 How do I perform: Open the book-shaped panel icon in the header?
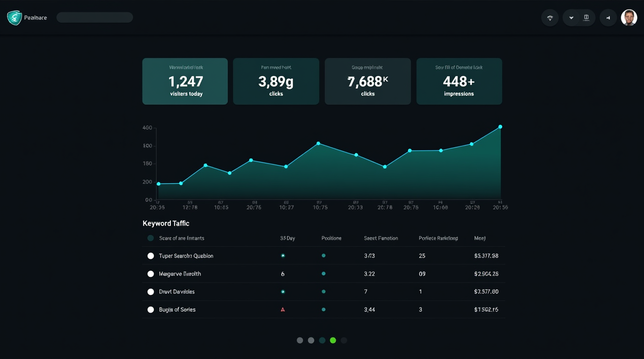(586, 17)
